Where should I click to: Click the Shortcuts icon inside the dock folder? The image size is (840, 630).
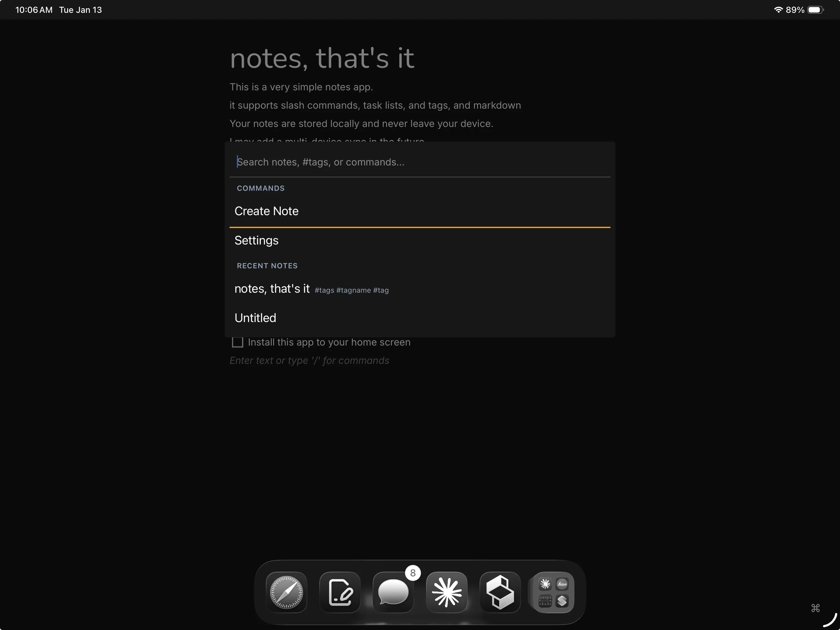pos(563,601)
